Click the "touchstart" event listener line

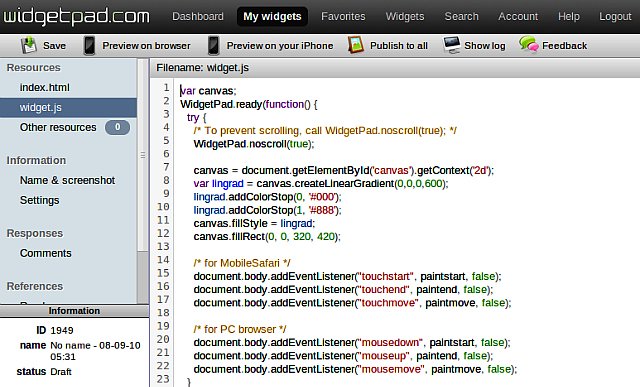(347, 276)
